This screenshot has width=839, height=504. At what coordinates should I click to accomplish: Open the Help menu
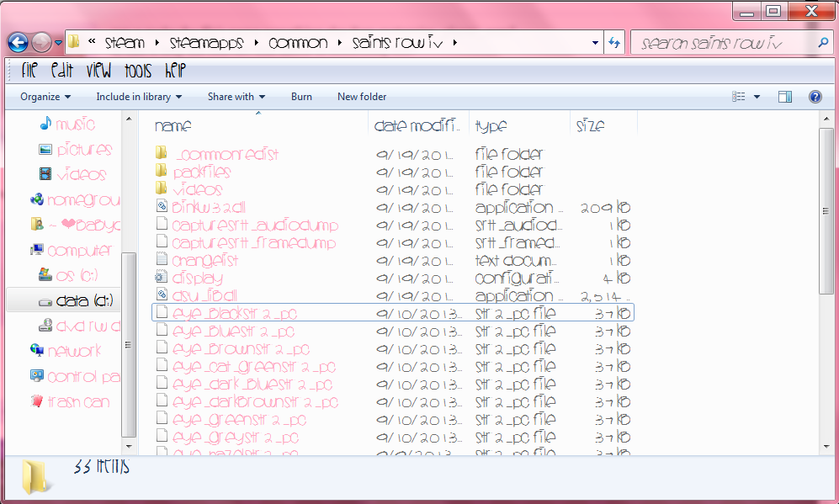(x=175, y=70)
